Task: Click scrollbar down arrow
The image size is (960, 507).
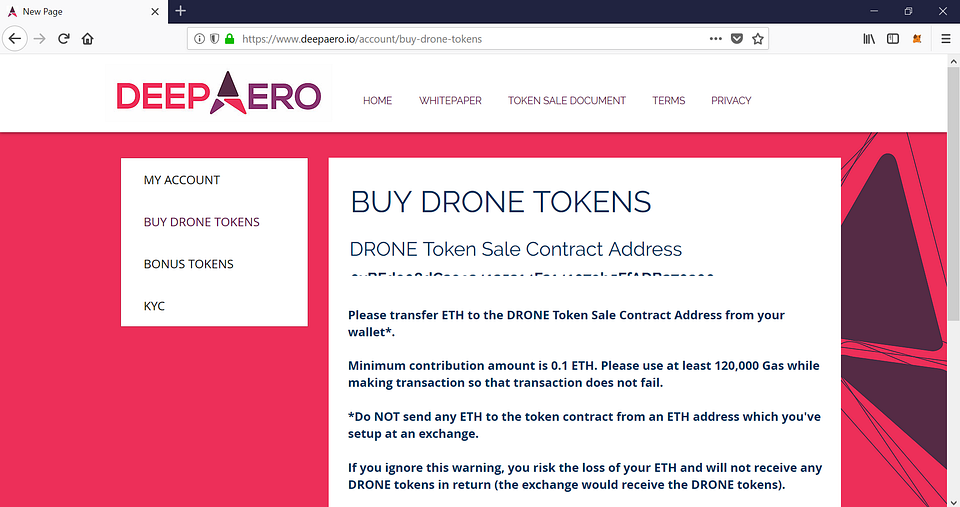Action: pos(953,501)
